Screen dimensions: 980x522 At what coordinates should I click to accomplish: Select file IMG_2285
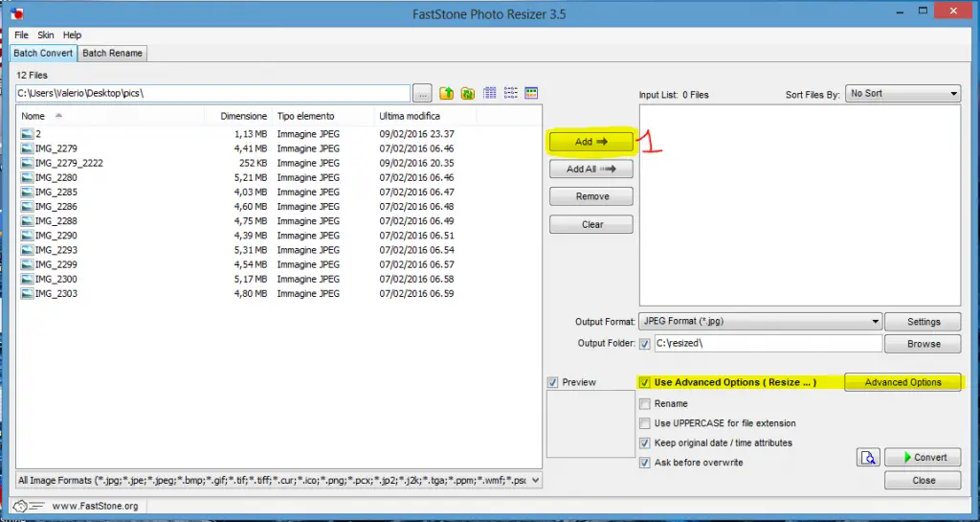pos(56,192)
